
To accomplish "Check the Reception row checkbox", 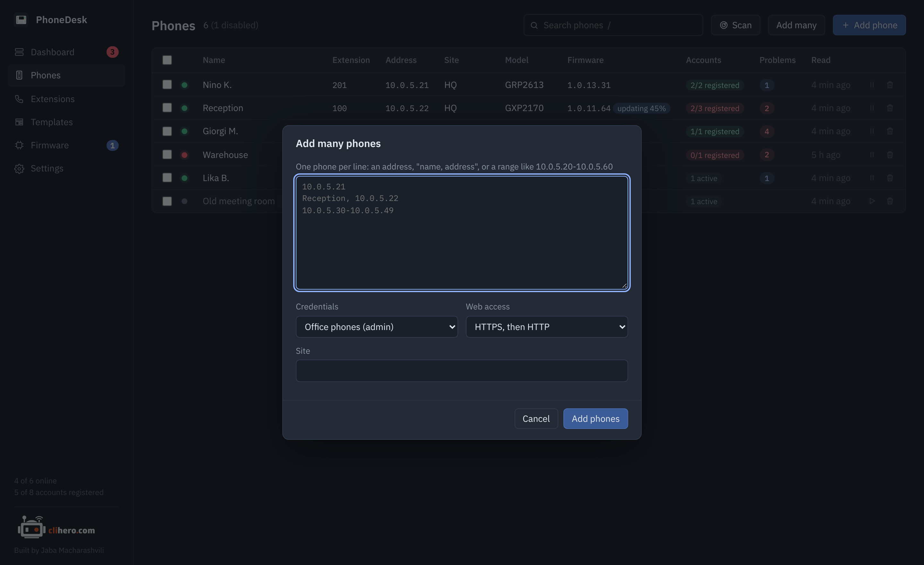I will tap(167, 108).
